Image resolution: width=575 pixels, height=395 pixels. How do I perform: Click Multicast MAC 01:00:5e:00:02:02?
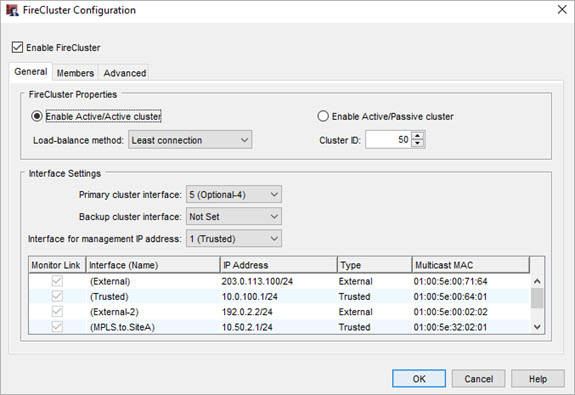coord(450,312)
